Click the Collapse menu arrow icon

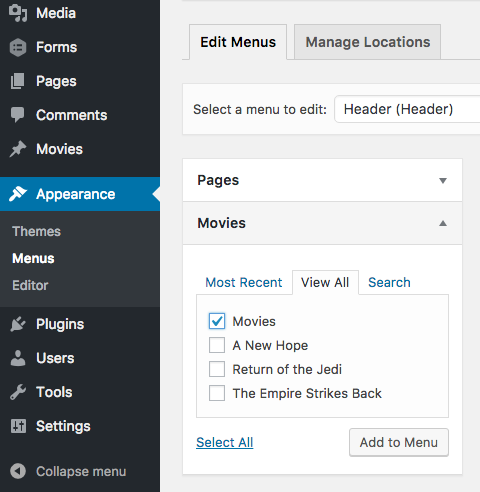pyautogui.click(x=18, y=471)
